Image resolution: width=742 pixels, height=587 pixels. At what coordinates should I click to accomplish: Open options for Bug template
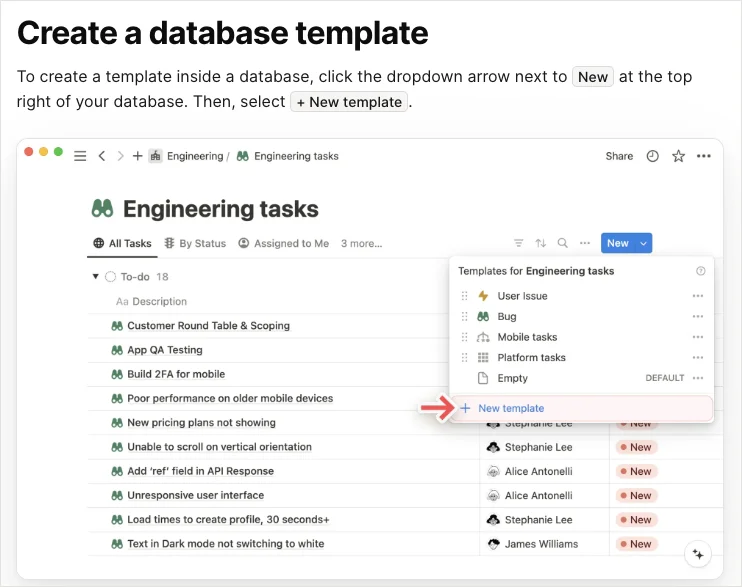coord(698,316)
